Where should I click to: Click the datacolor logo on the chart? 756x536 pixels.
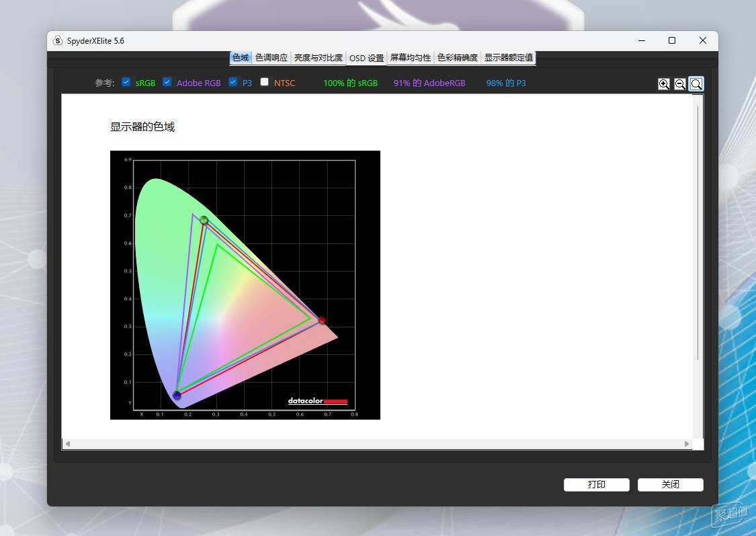coord(318,401)
